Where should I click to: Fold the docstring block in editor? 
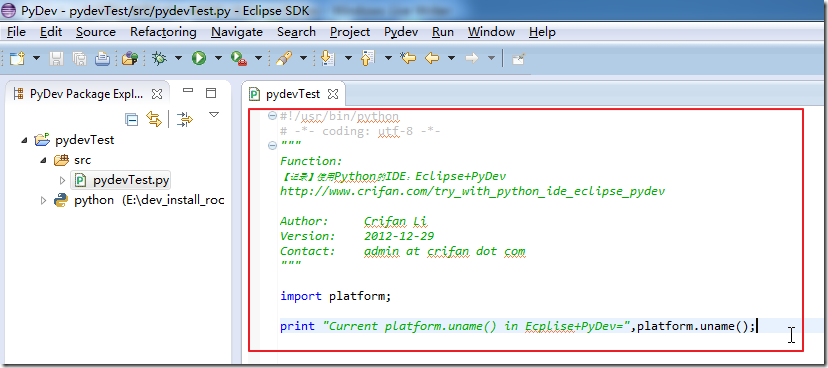click(272, 146)
